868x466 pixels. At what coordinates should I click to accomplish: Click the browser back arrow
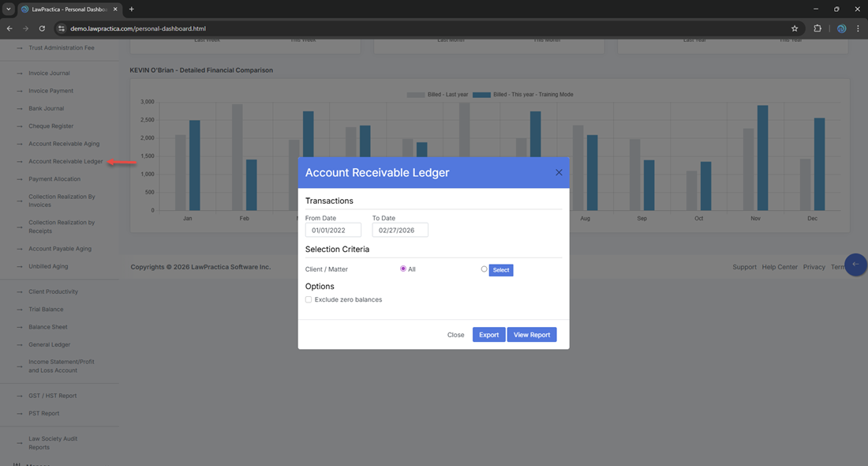point(9,28)
